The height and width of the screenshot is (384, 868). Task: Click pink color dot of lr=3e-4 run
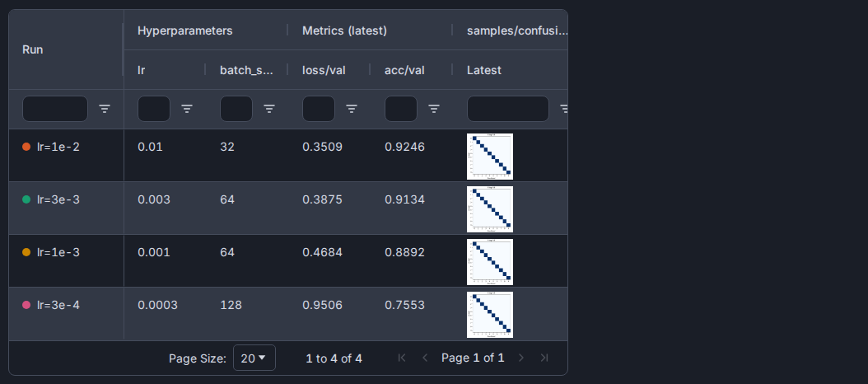tap(26, 305)
